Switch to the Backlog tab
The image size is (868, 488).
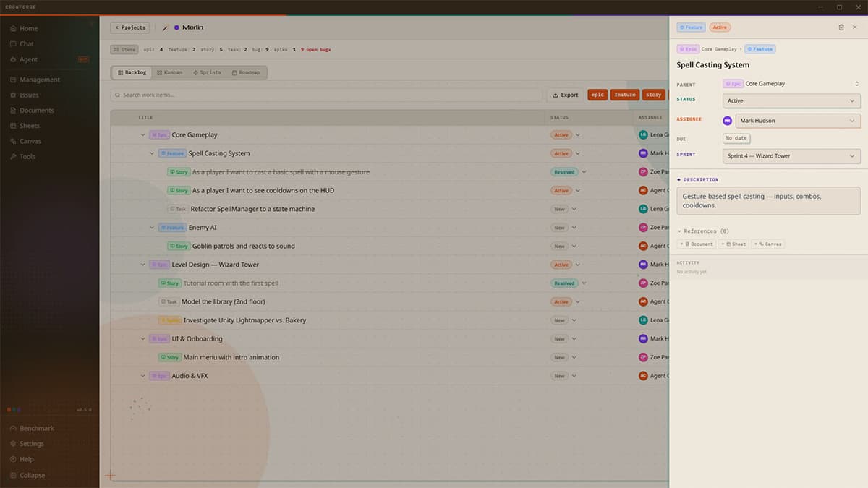point(132,72)
